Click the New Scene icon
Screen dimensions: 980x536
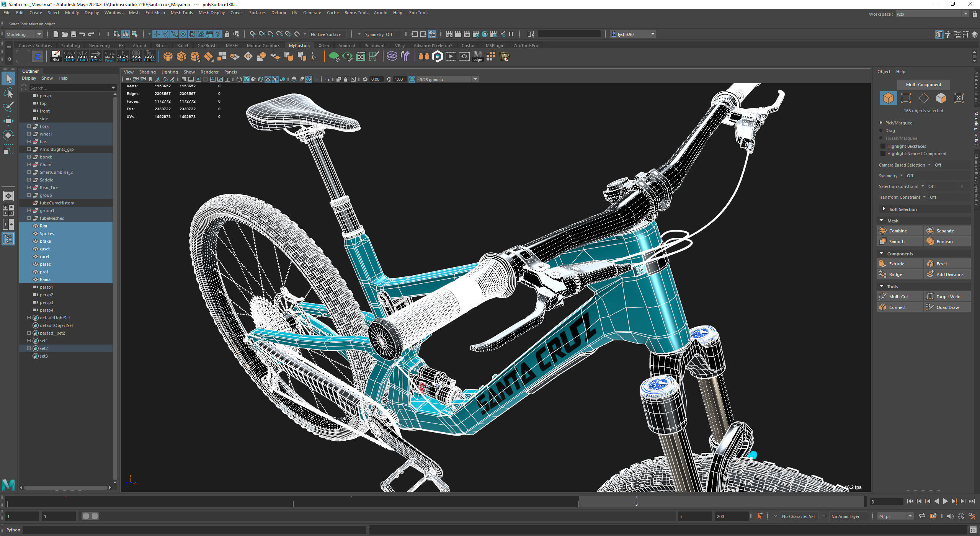pos(56,34)
